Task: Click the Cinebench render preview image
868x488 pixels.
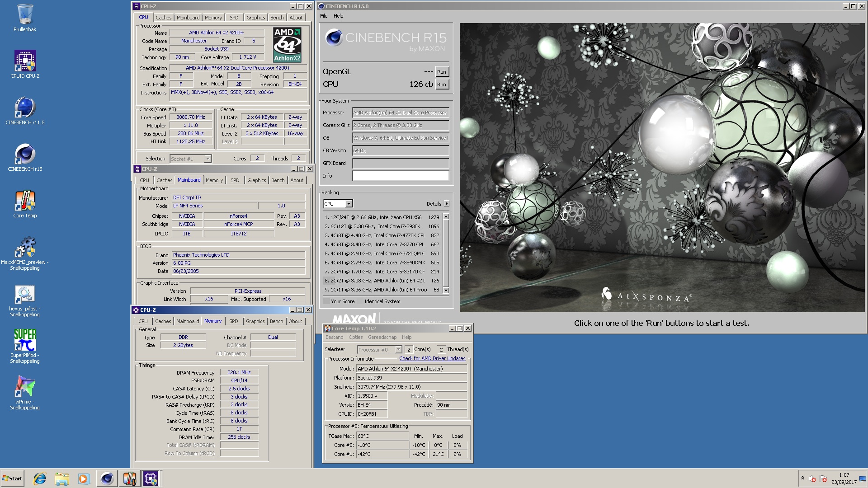Action: coord(662,168)
